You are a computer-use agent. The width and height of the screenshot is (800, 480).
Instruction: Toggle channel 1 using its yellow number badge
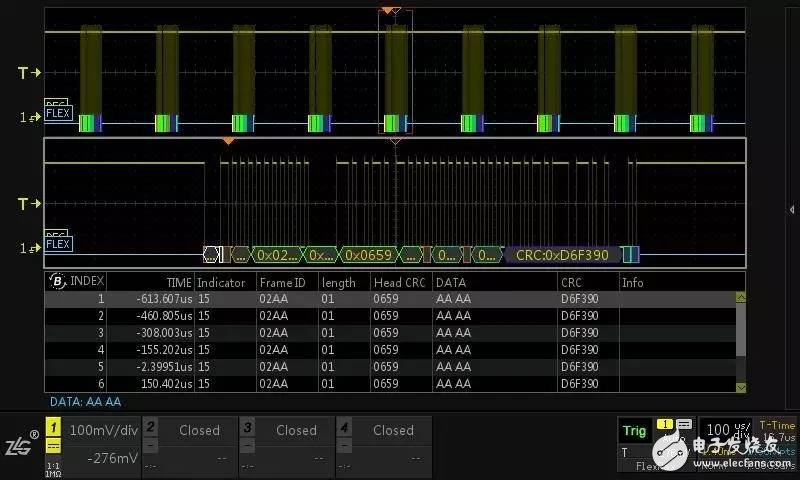tap(54, 427)
